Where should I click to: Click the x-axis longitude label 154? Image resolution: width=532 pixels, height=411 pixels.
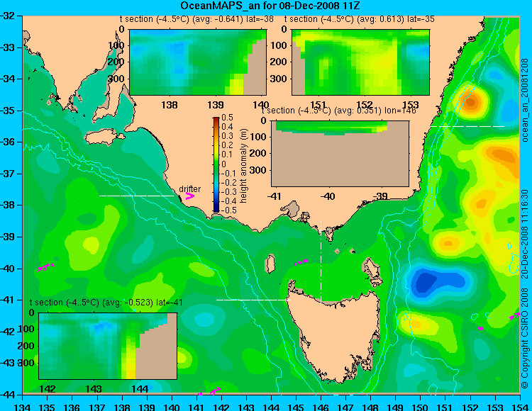[520, 407]
